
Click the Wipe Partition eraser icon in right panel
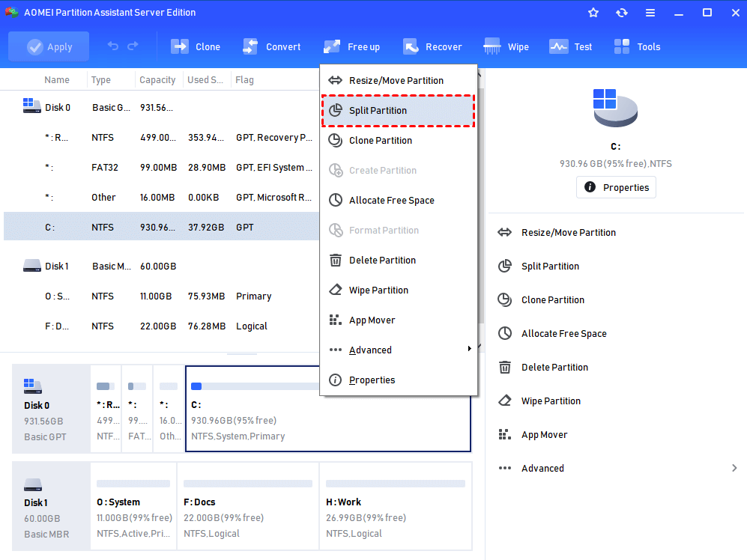point(504,401)
